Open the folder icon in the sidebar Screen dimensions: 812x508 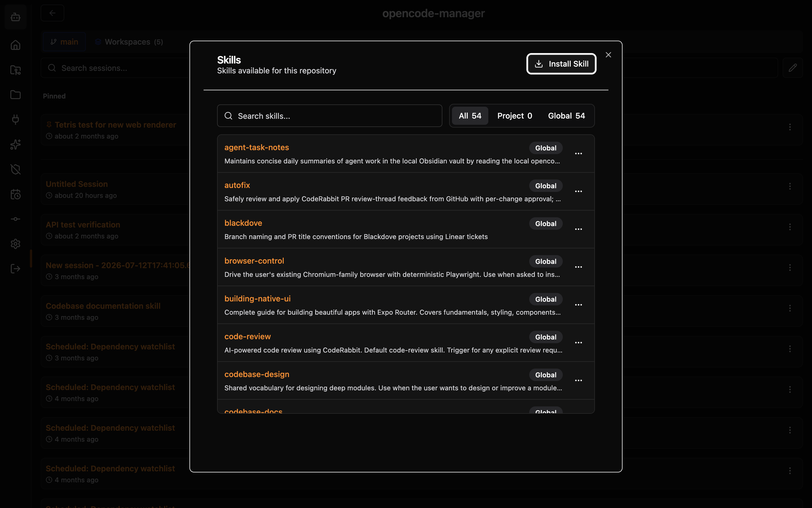pos(16,95)
